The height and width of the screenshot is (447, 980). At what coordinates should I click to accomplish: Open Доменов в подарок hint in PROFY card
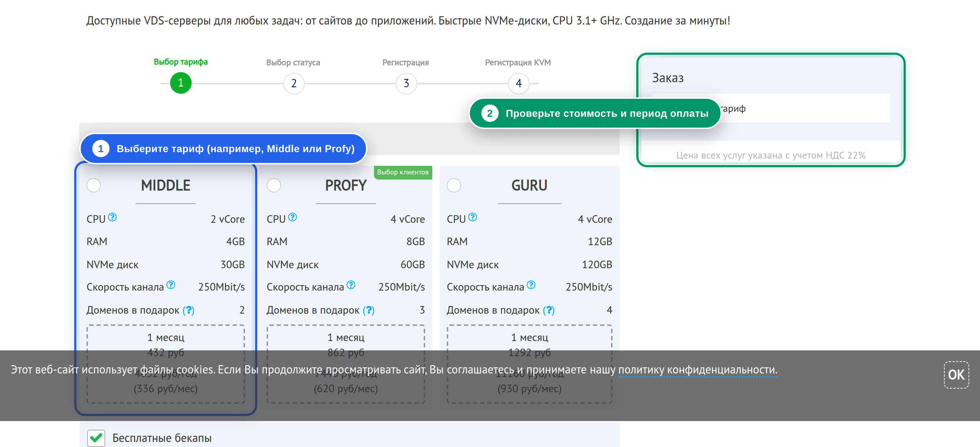pyautogui.click(x=368, y=310)
